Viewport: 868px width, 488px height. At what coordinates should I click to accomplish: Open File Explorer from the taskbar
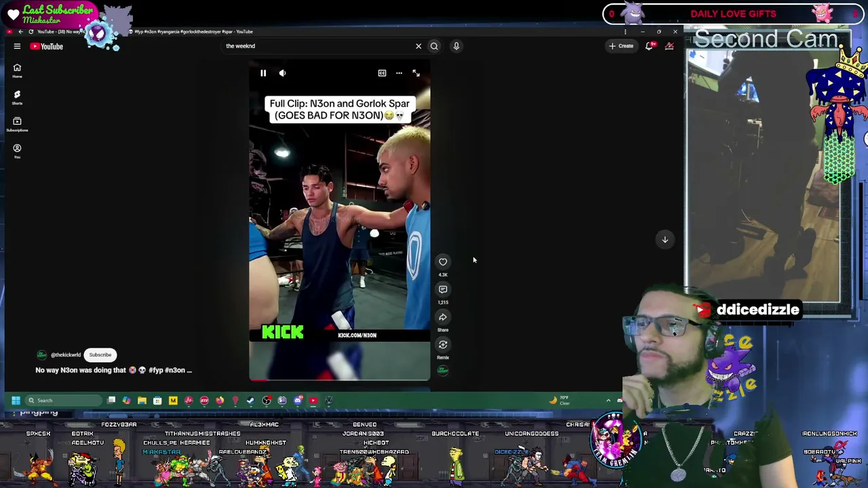(x=142, y=401)
